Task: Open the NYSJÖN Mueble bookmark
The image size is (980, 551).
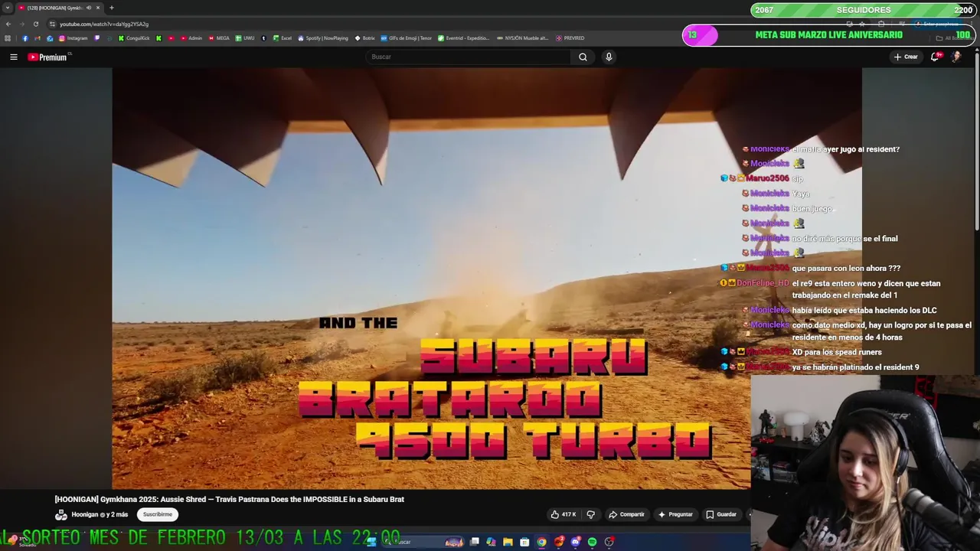Action: pos(524,38)
